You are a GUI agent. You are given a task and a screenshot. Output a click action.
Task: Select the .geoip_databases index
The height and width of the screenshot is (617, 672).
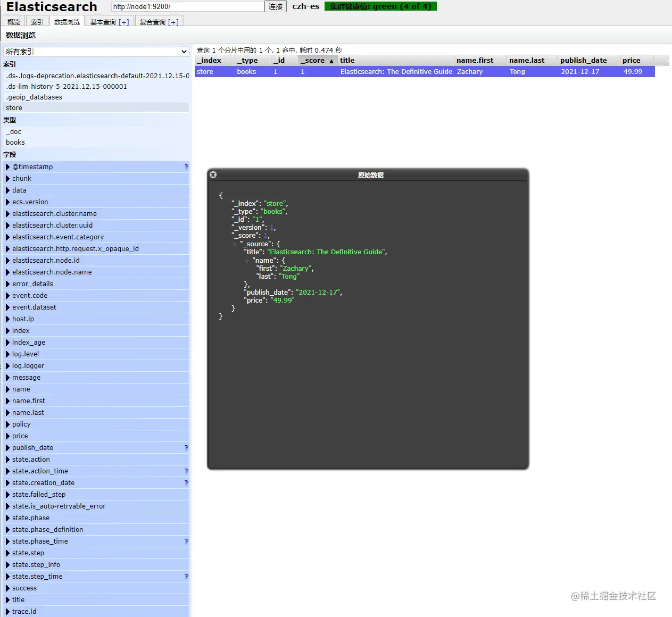(x=96, y=97)
